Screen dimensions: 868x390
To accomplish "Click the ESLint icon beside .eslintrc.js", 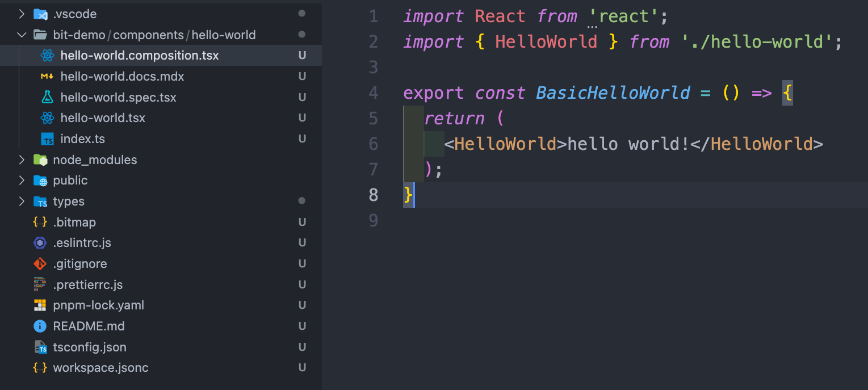I will point(40,243).
